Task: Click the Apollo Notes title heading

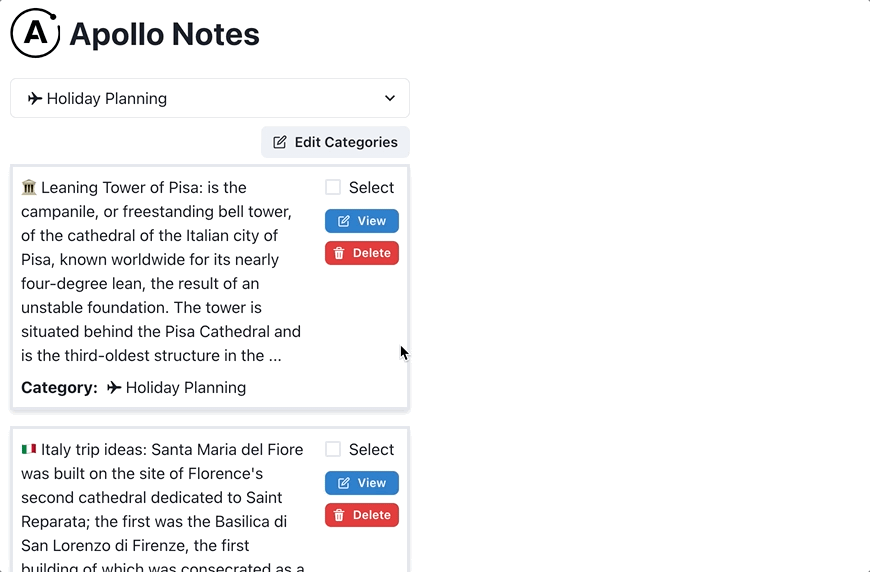Action: pyautogui.click(x=164, y=34)
